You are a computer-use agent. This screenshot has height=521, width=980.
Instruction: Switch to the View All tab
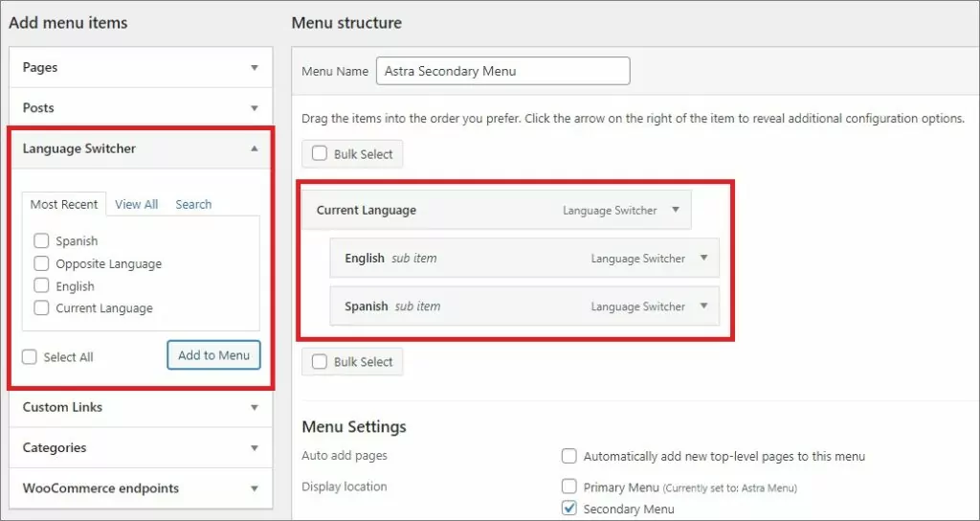click(136, 205)
